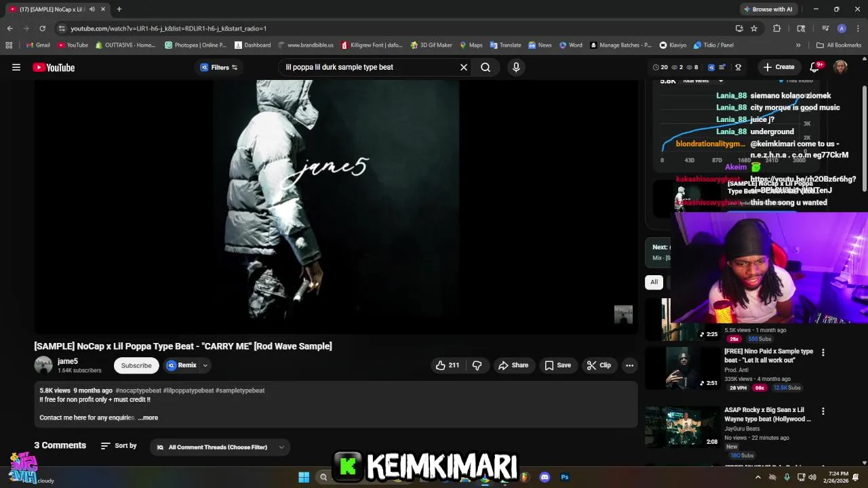868x488 pixels.
Task: Click the search magnifier button
Action: click(486, 67)
